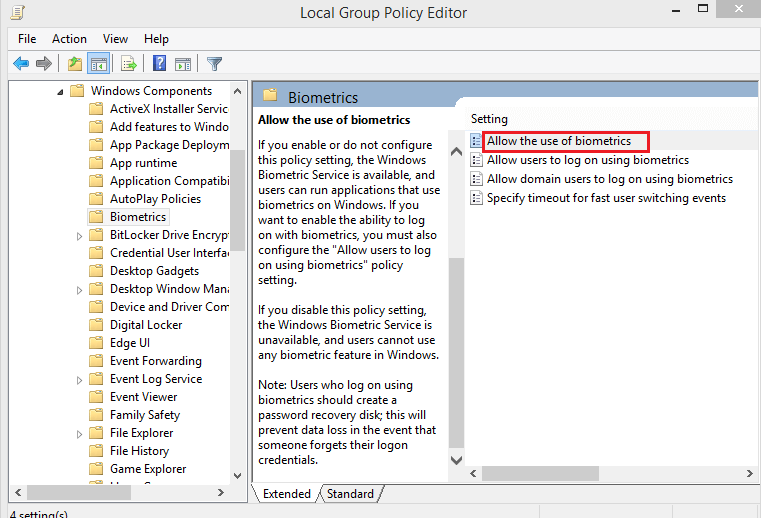Click the Edge UI folder icon
This screenshot has width=761, height=518.
click(96, 342)
